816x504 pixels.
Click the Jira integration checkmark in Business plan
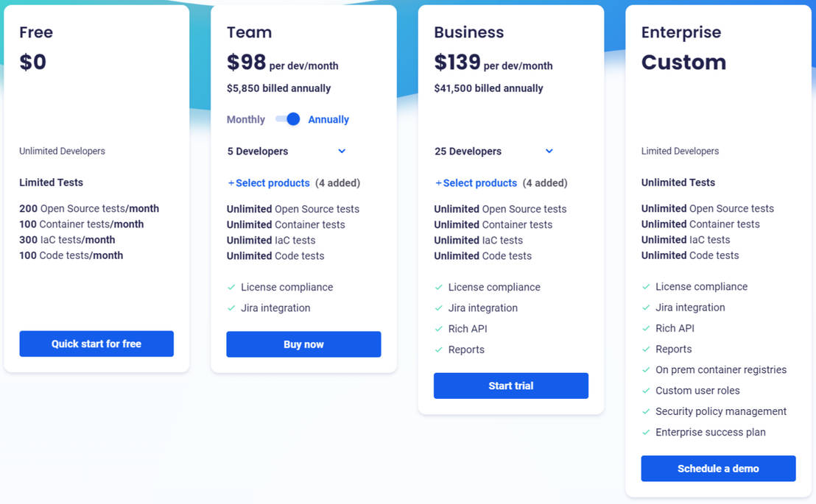click(437, 308)
